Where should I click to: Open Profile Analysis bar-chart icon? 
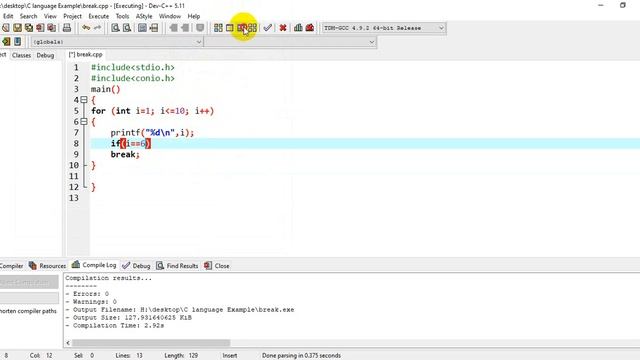click(298, 28)
